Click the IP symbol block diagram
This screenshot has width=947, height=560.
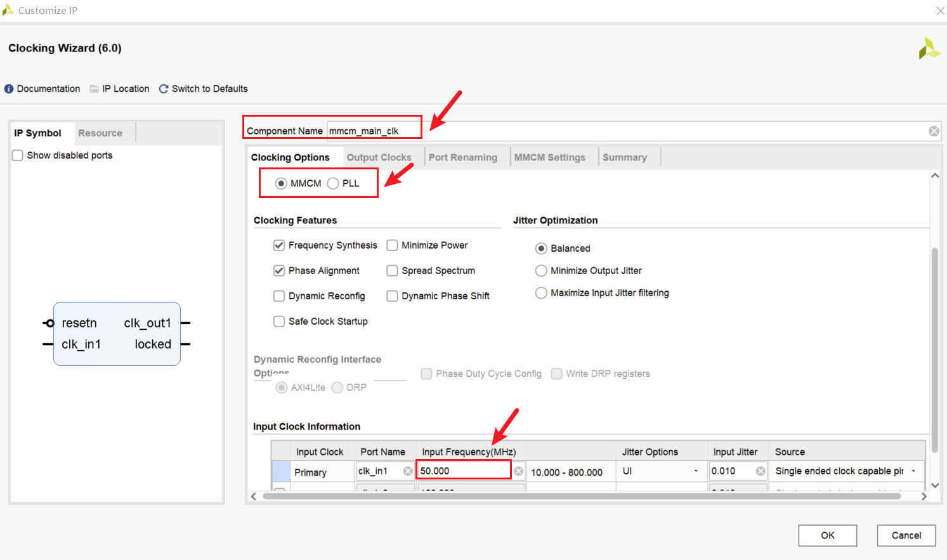point(117,334)
